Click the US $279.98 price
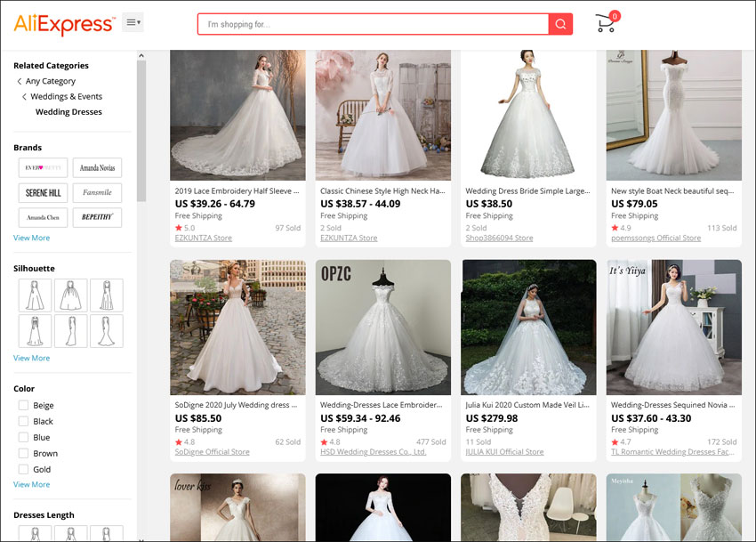Viewport: 756px width, 542px height. tap(491, 418)
